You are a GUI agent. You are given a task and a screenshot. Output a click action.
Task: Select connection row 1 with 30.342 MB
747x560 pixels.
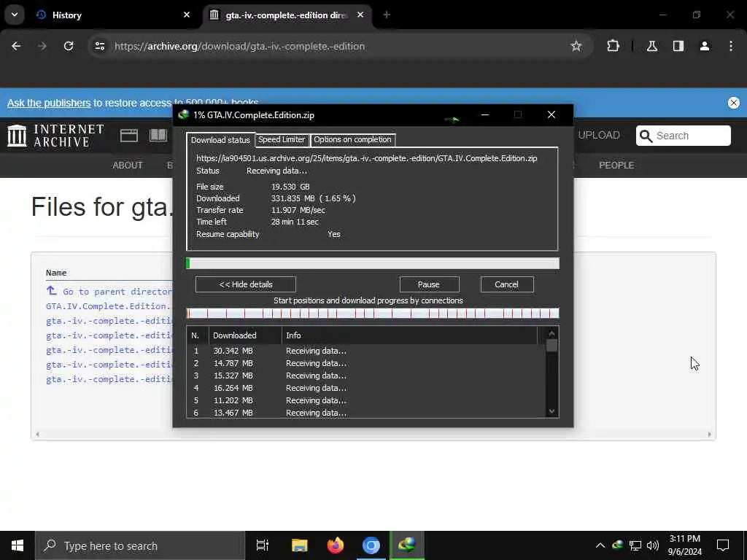(366, 351)
